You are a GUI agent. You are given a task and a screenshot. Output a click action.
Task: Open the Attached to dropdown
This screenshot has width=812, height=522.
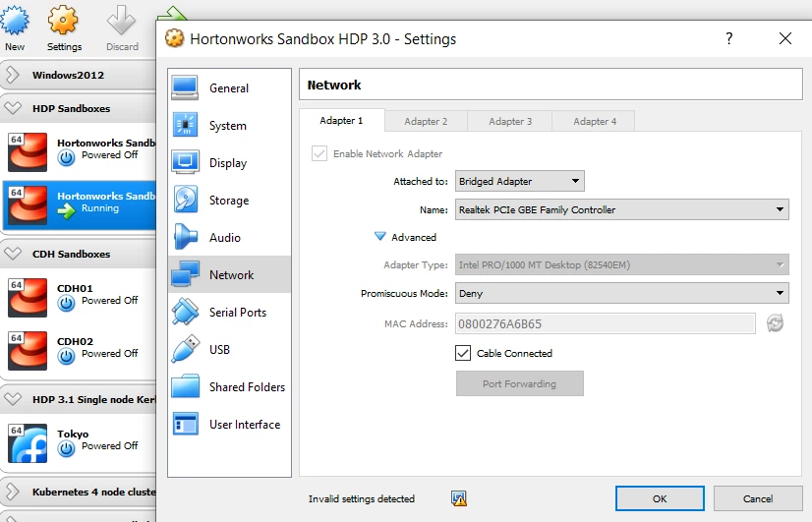click(x=520, y=181)
